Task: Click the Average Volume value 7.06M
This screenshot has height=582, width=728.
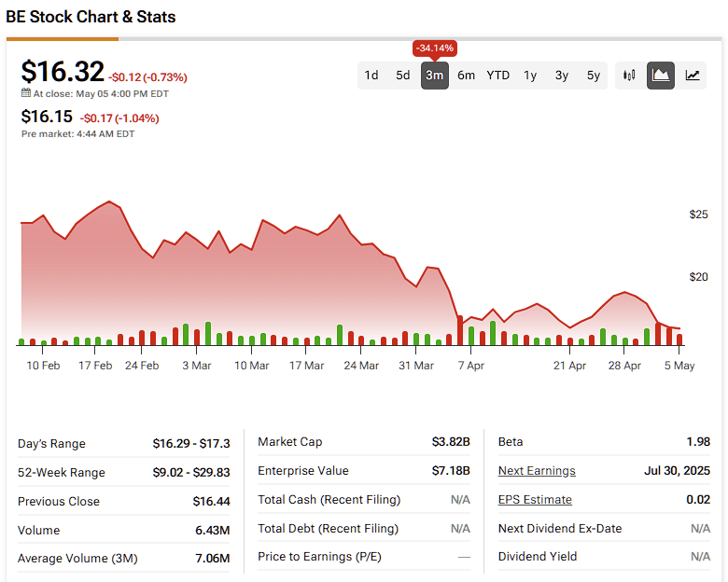Action: (x=213, y=559)
